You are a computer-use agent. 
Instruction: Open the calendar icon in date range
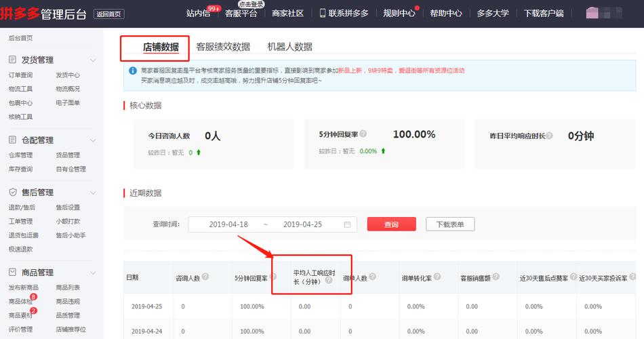(x=348, y=224)
